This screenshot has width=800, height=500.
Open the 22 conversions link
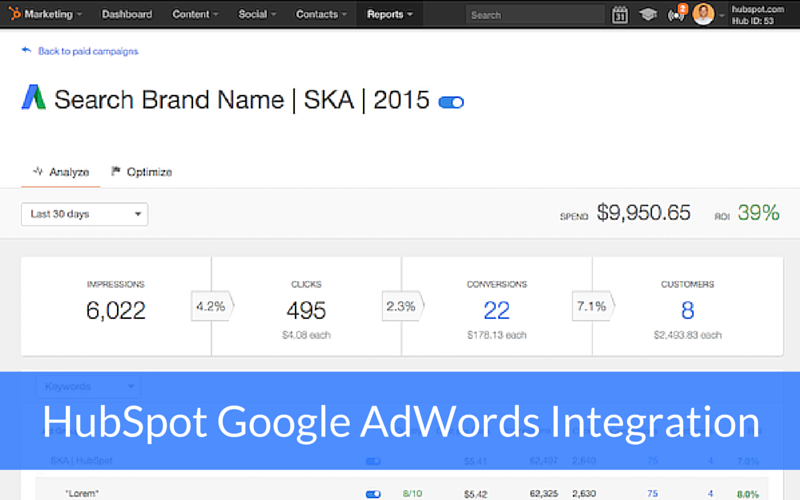click(x=496, y=310)
